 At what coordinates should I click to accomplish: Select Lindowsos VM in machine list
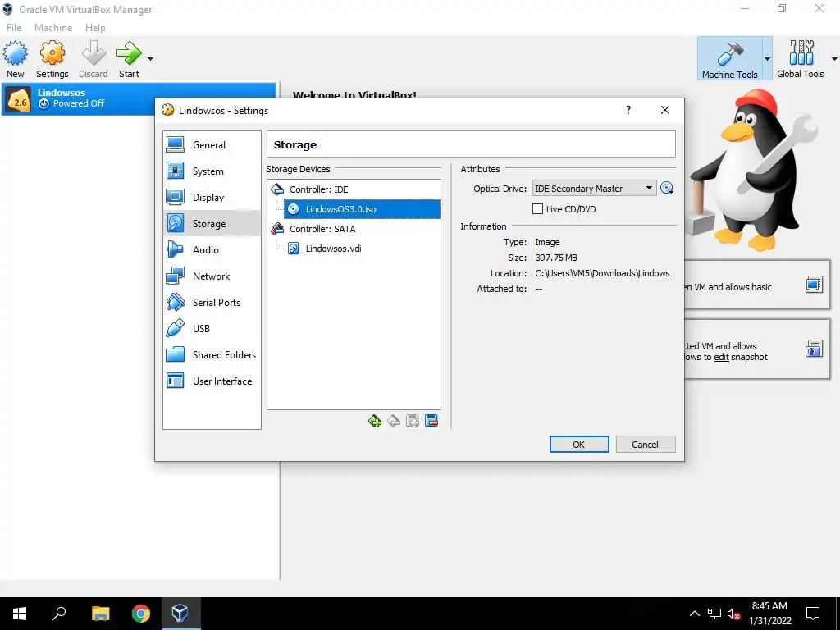click(x=138, y=98)
